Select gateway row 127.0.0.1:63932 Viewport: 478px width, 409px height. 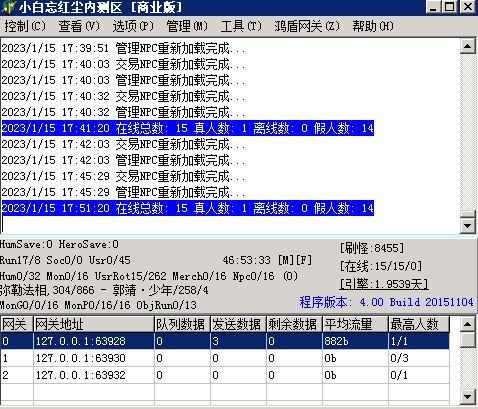click(x=225, y=375)
